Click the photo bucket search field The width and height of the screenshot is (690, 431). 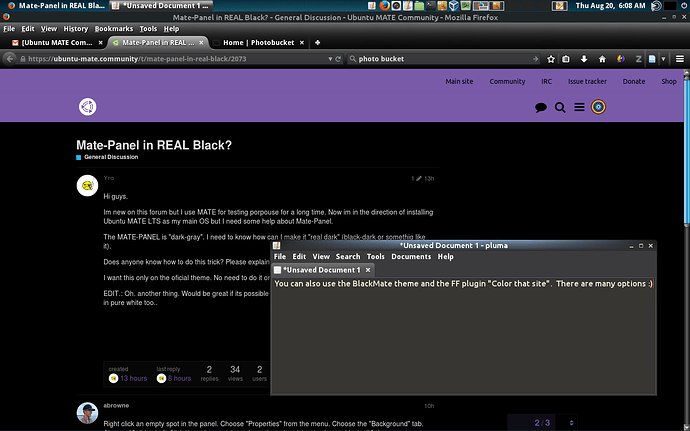444,59
